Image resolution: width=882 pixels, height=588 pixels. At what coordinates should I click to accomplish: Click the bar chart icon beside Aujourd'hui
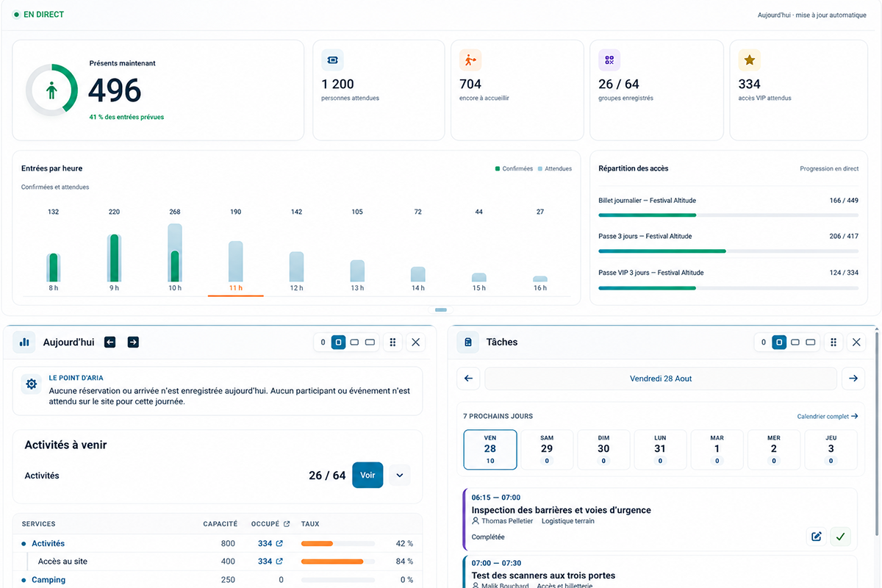(24, 342)
